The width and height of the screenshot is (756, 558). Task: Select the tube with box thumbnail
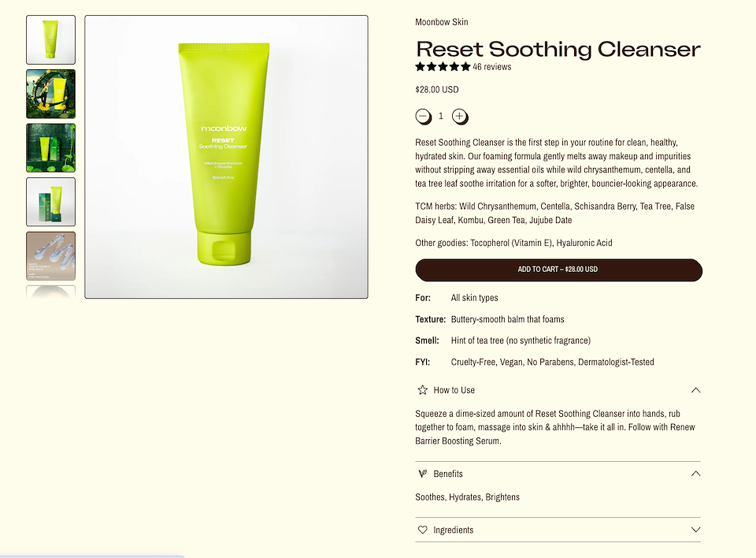(50, 202)
